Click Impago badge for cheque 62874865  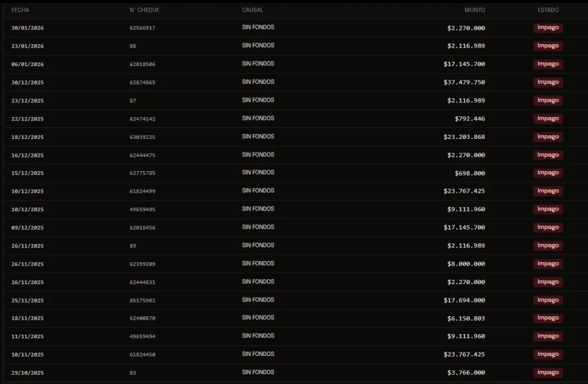[x=548, y=82]
